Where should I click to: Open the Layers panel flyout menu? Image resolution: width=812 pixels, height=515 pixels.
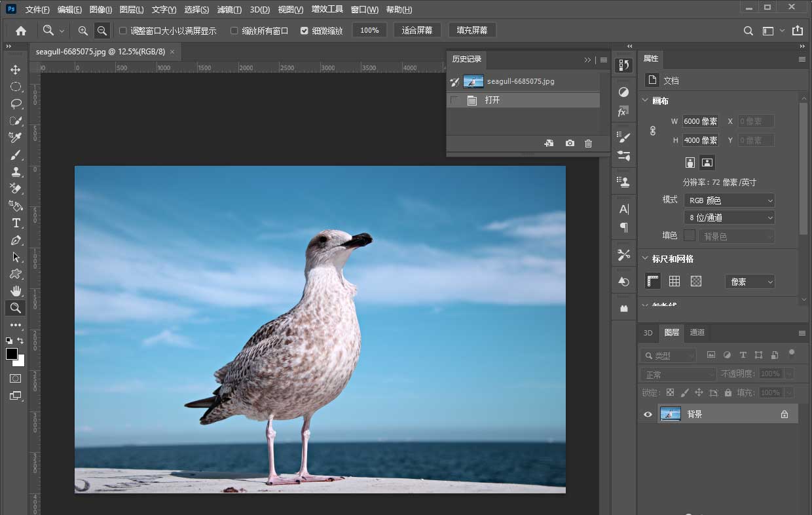point(802,333)
